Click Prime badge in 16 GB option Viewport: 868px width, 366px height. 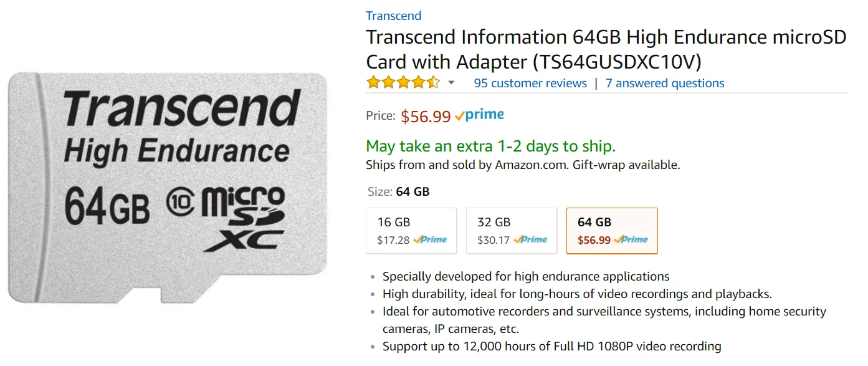coord(430,239)
